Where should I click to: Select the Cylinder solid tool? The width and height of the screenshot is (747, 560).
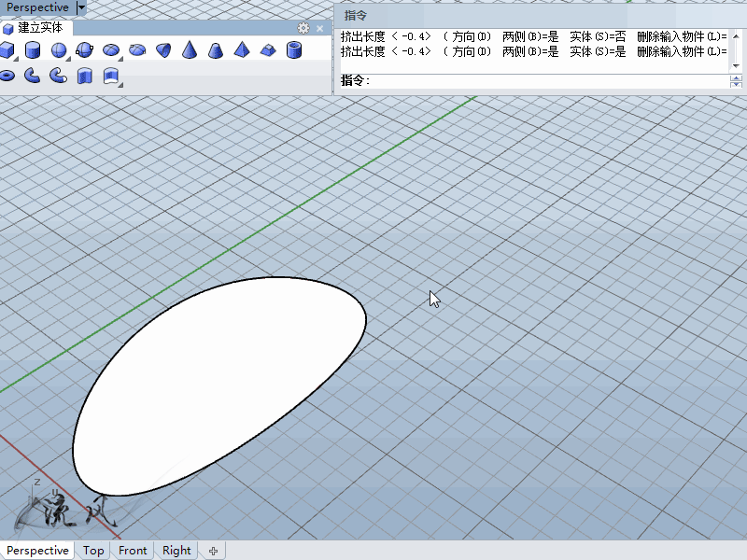pyautogui.click(x=33, y=50)
